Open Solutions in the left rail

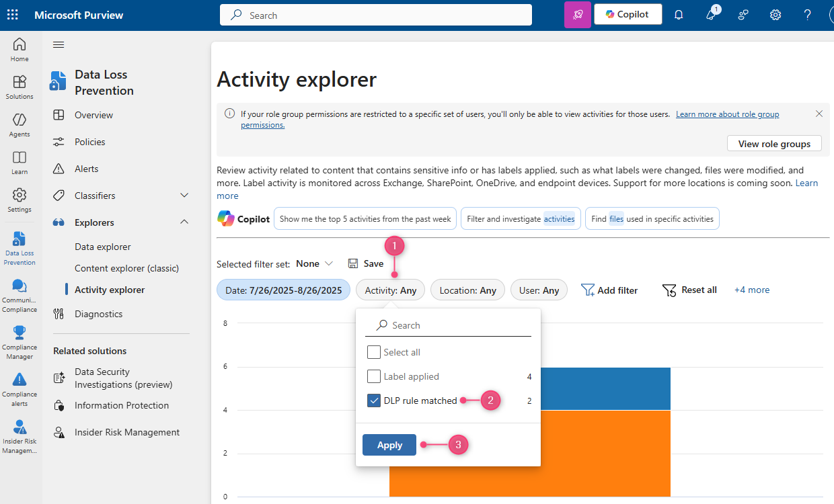[20, 87]
